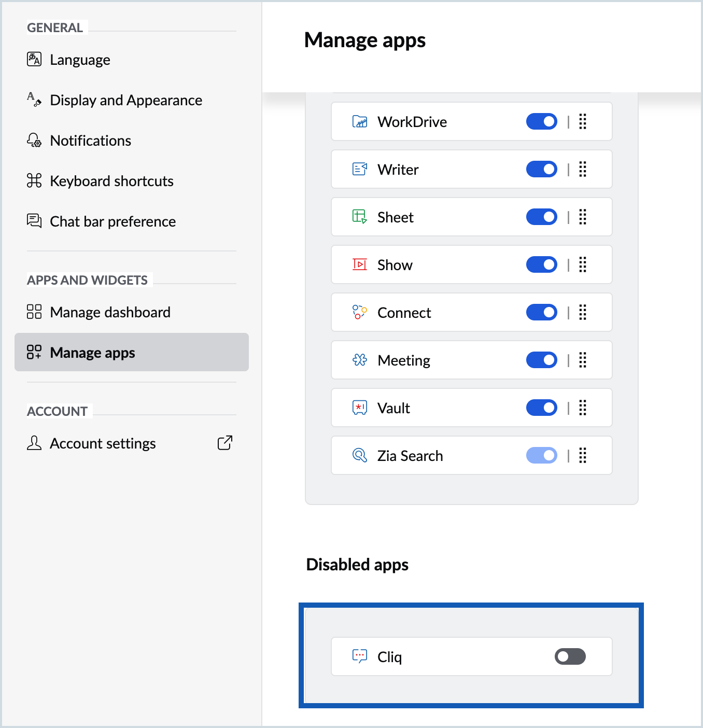Viewport: 703px width, 728px height.
Task: Go to Notifications settings
Action: coord(132,141)
